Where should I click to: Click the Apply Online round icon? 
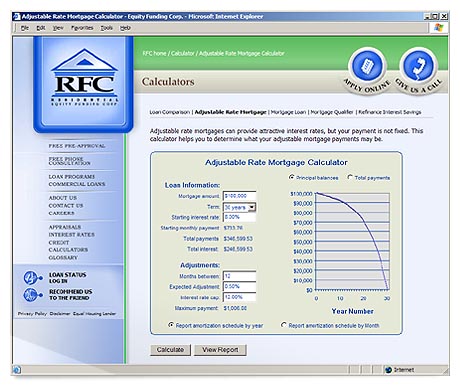point(367,66)
